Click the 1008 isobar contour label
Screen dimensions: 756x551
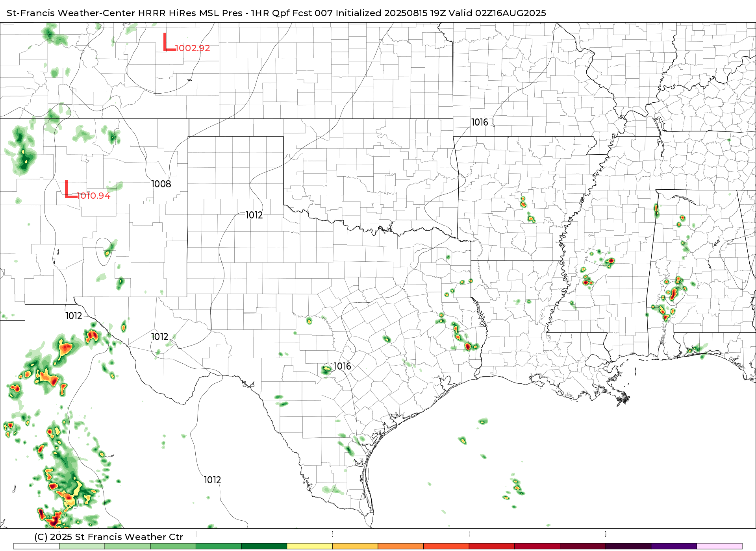pos(161,184)
